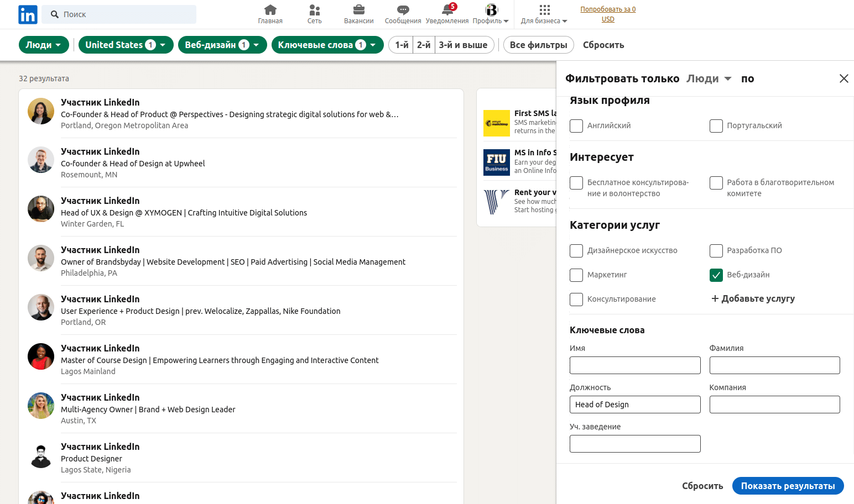854x504 pixels.
Task: Check the Маркетинг service checkbox
Action: click(576, 275)
